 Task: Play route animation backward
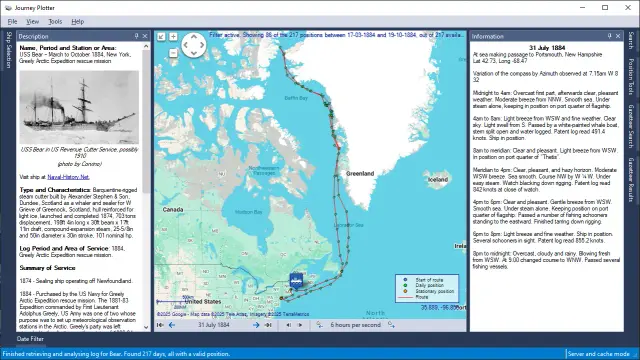pyautogui.click(x=289, y=325)
